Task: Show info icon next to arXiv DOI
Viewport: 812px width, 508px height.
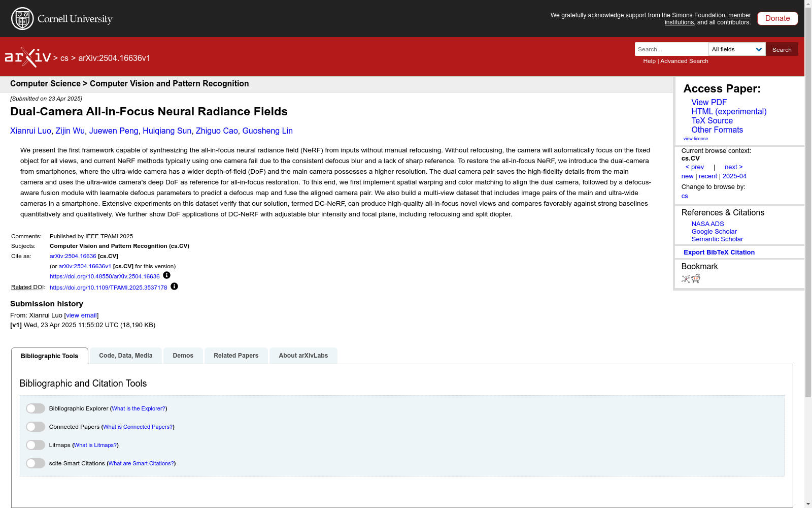Action: 166,275
